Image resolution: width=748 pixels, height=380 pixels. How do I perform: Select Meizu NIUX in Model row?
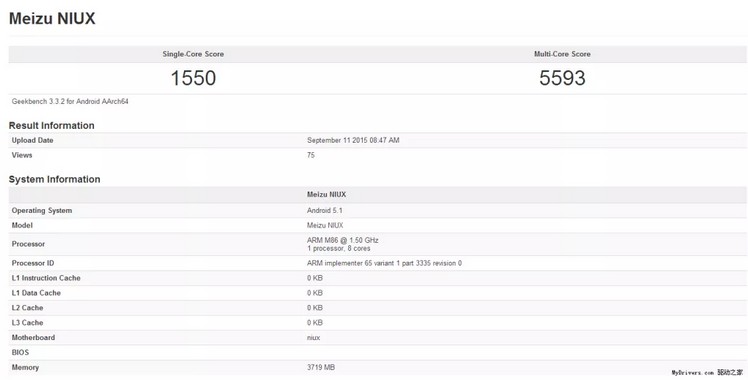pyautogui.click(x=325, y=225)
